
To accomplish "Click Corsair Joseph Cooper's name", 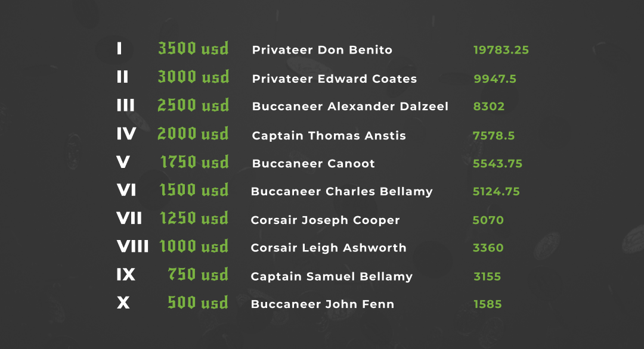I will tap(325, 220).
